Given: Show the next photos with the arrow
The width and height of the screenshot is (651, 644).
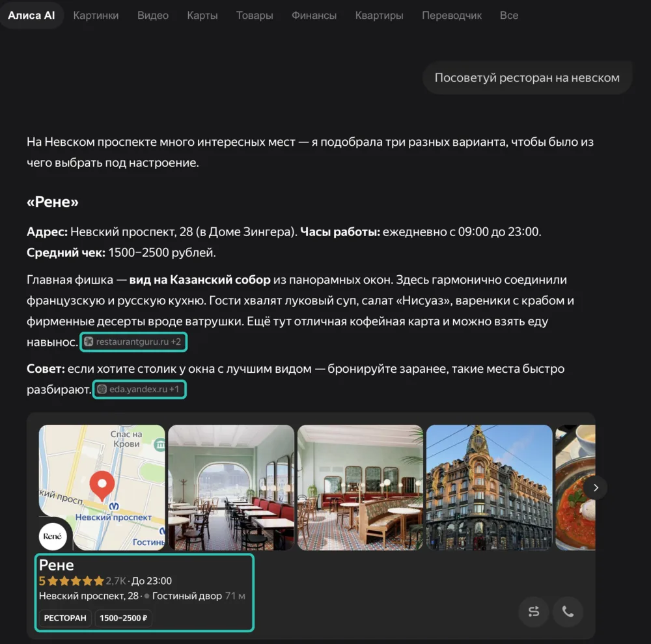Looking at the screenshot, I should [596, 488].
